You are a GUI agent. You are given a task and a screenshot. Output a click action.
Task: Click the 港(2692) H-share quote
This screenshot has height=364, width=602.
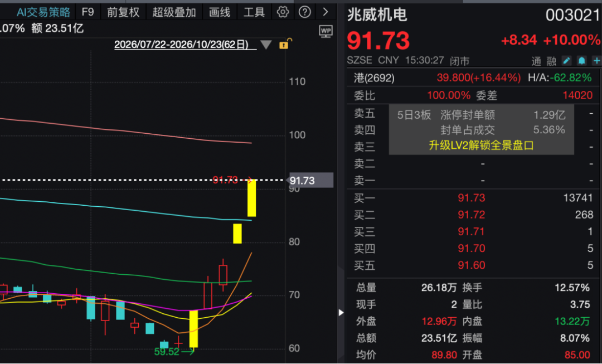tap(374, 78)
